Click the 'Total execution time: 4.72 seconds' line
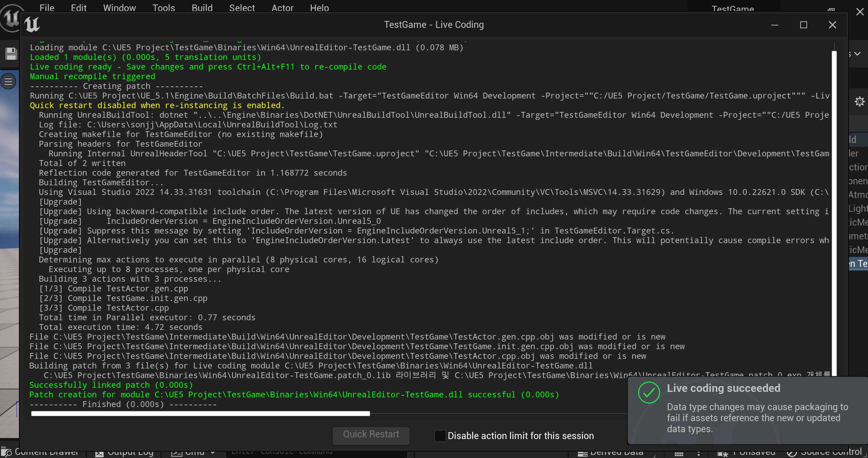This screenshot has width=868, height=458. [121, 327]
